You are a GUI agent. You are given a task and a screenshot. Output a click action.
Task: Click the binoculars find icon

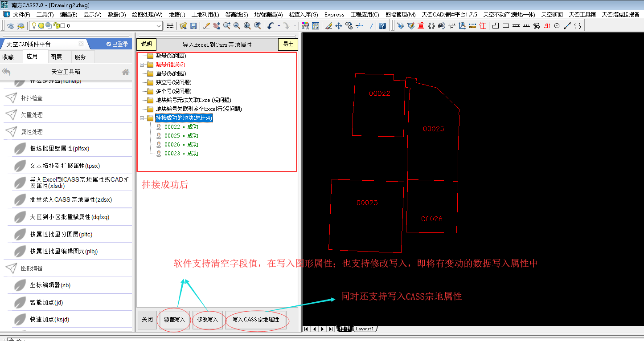pos(441,26)
